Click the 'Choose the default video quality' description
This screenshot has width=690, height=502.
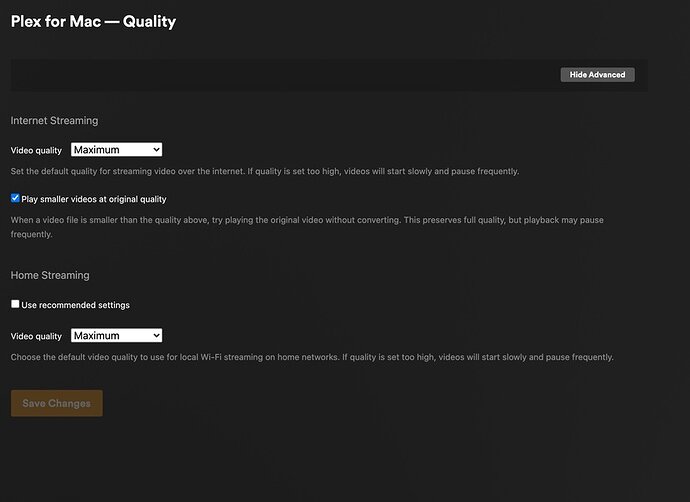tap(312, 357)
